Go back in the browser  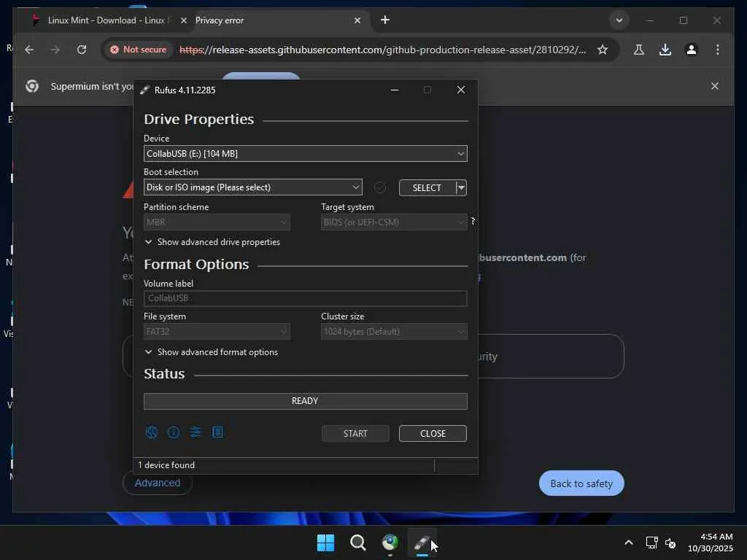point(29,50)
